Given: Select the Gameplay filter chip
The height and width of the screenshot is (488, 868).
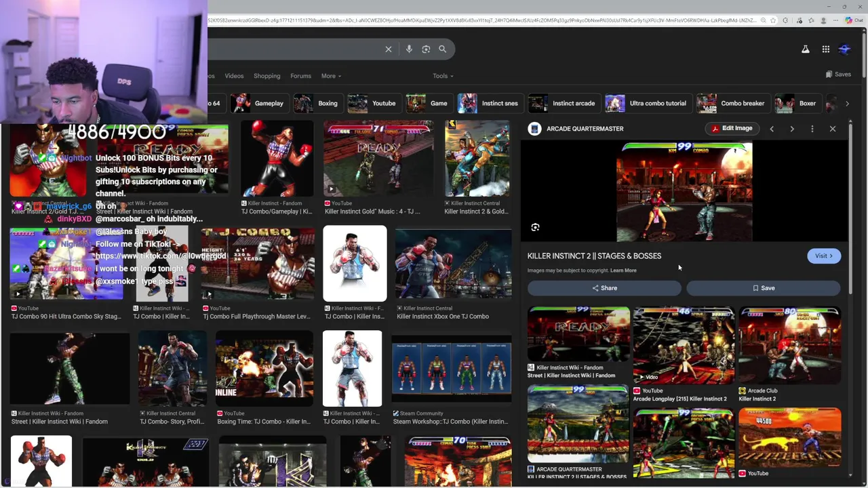Looking at the screenshot, I should tap(258, 103).
